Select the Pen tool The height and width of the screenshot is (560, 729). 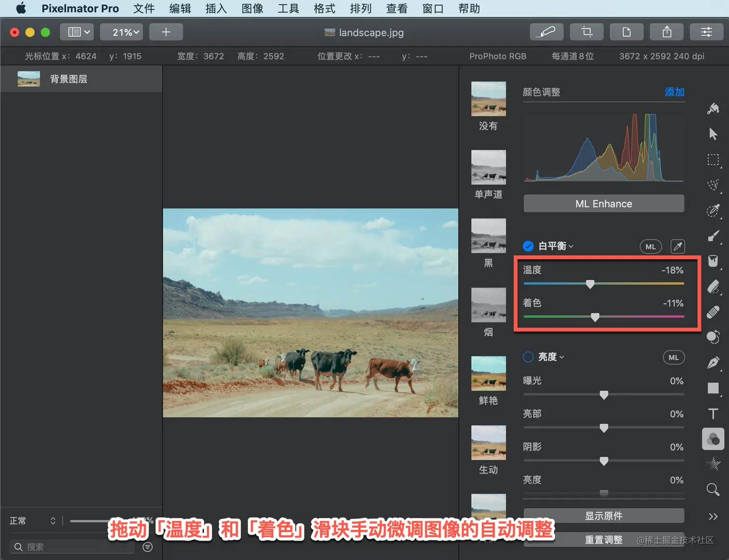(x=713, y=363)
